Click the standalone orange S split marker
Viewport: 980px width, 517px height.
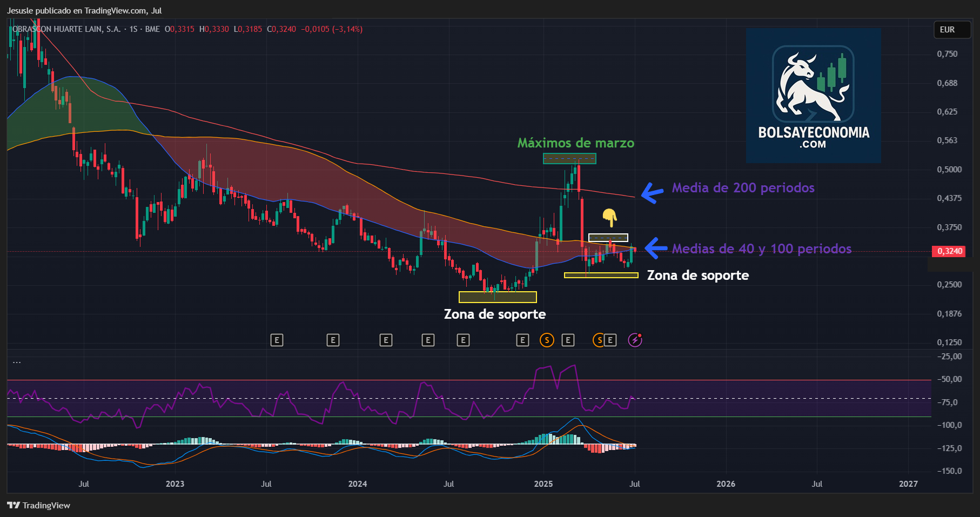pos(547,340)
